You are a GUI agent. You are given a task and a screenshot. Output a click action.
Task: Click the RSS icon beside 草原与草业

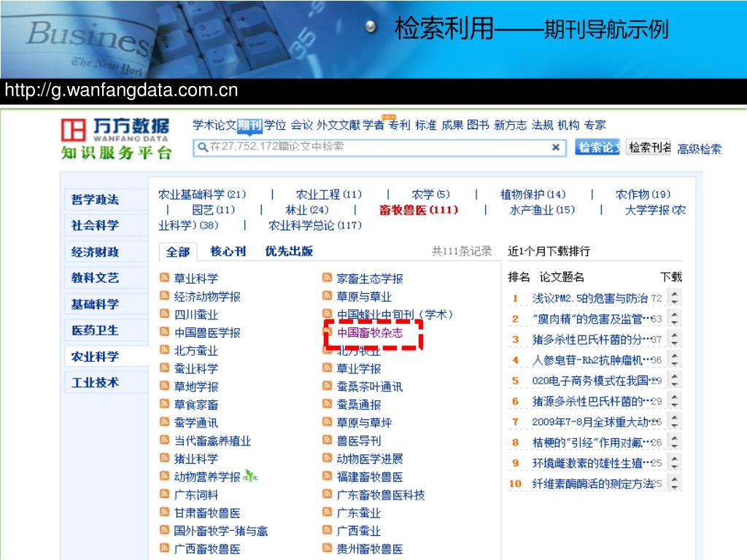coord(327,295)
